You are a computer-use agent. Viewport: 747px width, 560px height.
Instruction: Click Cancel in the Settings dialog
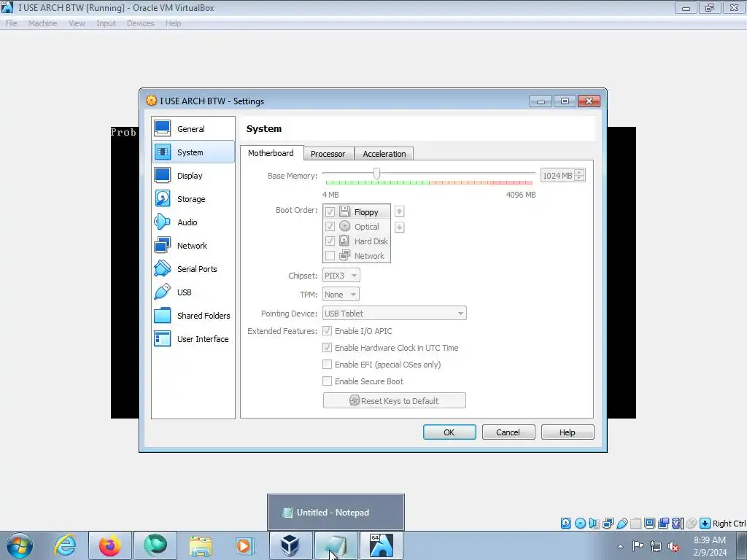click(508, 432)
